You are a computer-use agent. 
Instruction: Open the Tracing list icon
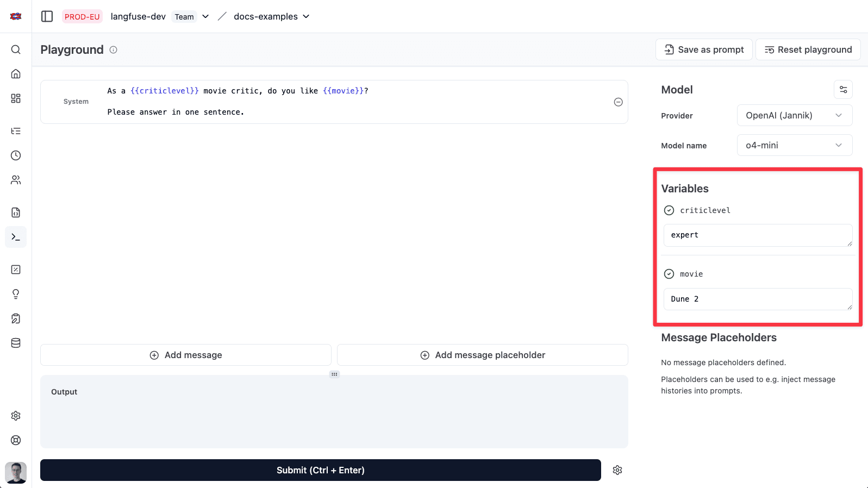(x=16, y=131)
